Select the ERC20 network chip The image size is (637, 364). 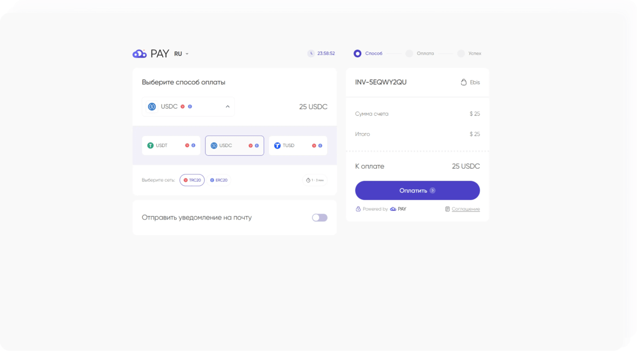click(219, 180)
